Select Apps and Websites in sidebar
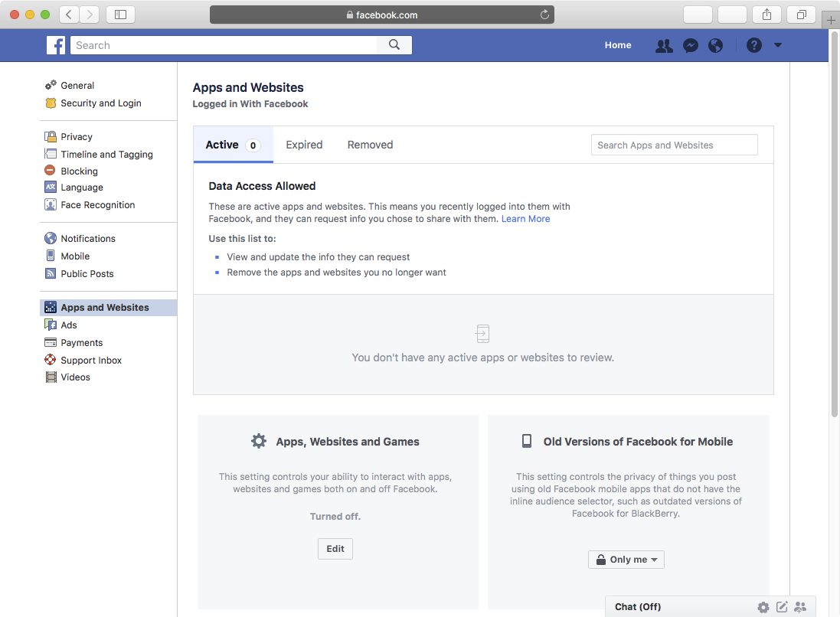The width and height of the screenshot is (840, 617). click(108, 308)
